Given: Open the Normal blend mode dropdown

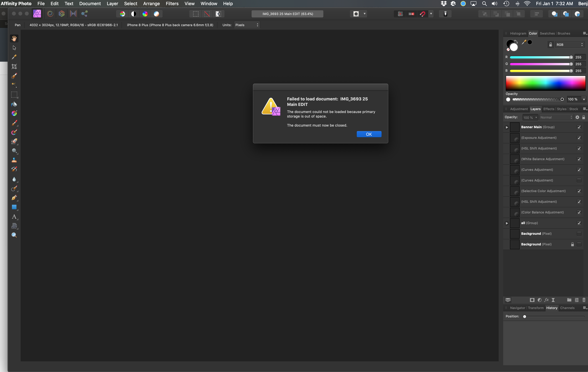Looking at the screenshot, I should pos(556,117).
